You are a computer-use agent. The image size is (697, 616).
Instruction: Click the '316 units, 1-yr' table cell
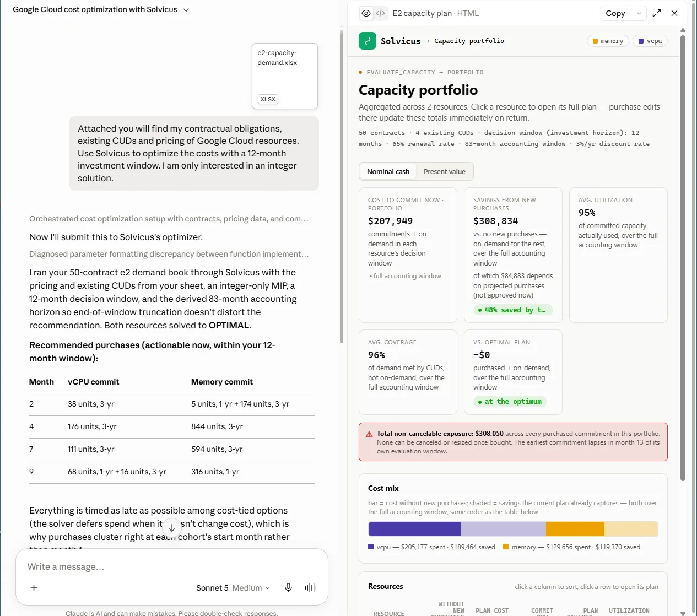215,472
